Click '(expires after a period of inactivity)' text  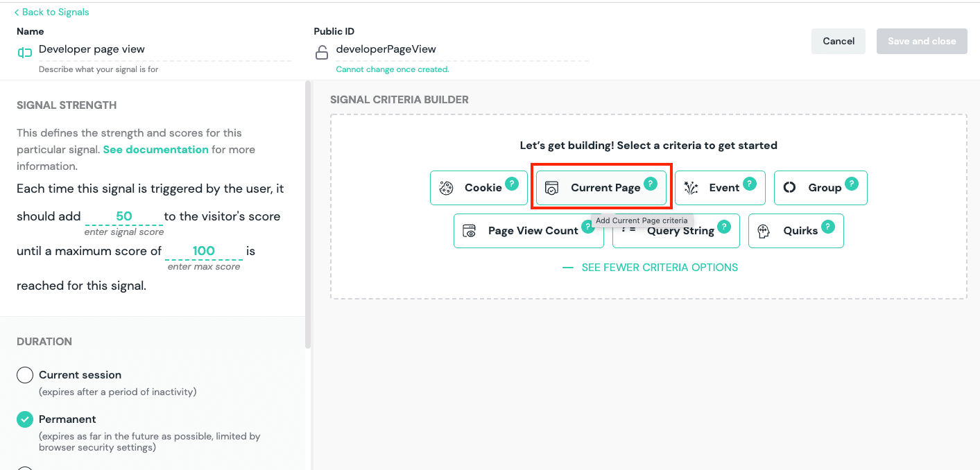click(118, 392)
